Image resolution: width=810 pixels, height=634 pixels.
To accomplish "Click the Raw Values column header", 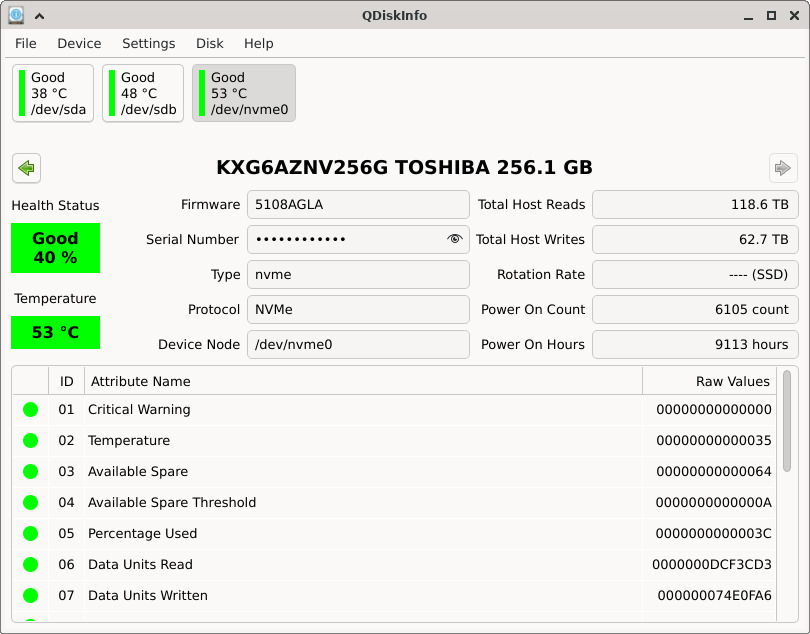I will click(709, 381).
